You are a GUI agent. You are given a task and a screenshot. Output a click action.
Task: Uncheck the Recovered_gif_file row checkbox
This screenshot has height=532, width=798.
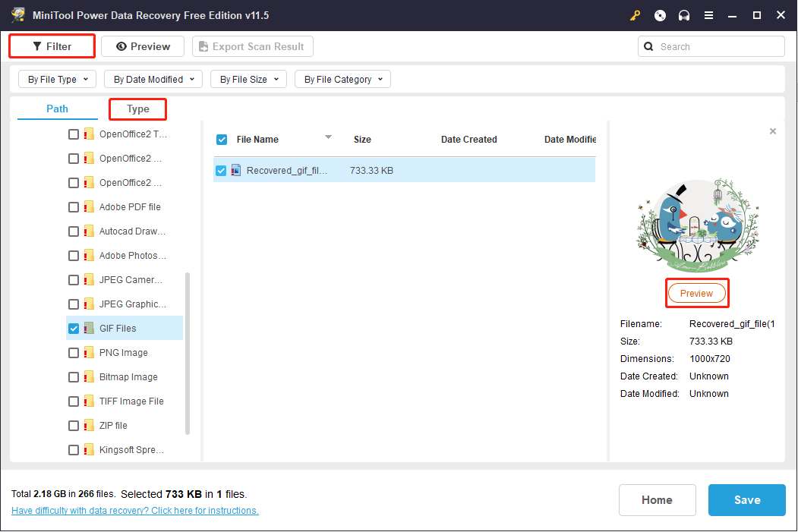[220, 171]
